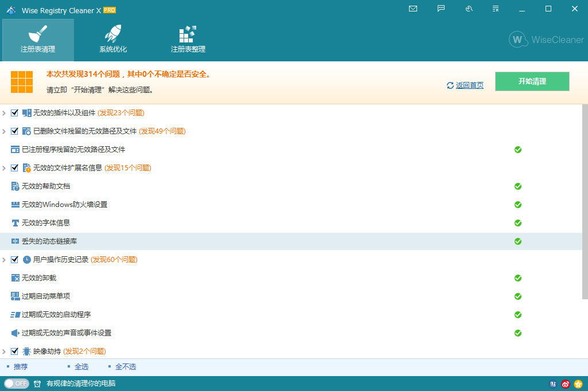Open the chat message icon in the titlebar
This screenshot has height=391, width=588.
(441, 9)
